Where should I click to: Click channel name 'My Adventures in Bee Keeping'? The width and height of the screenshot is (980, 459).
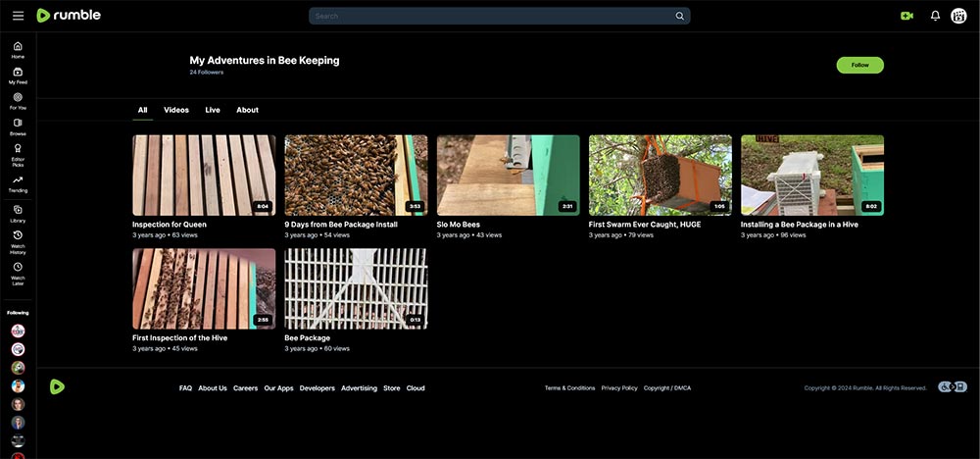(265, 61)
